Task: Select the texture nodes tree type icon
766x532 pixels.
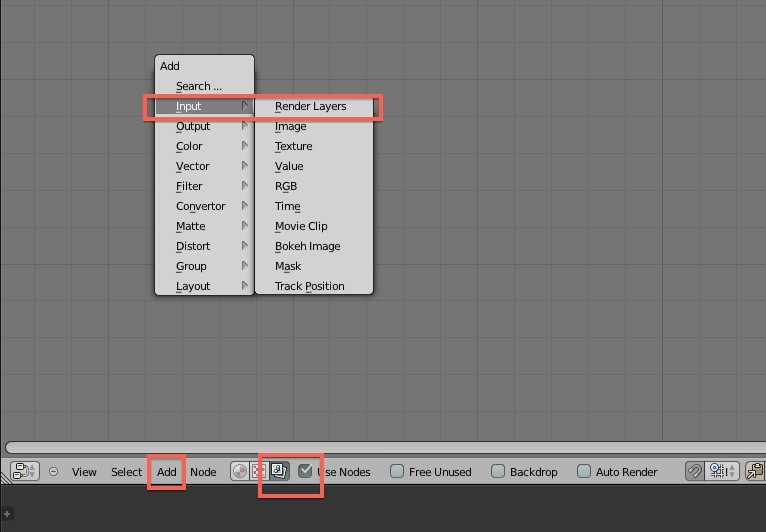Action: [259, 471]
